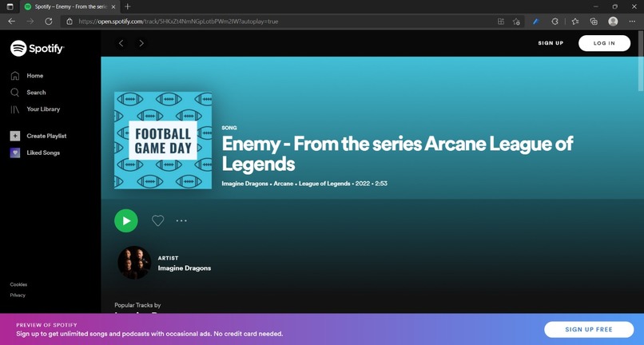Open browser Settings and more ellipsis
The image size is (644, 345).
click(632, 22)
